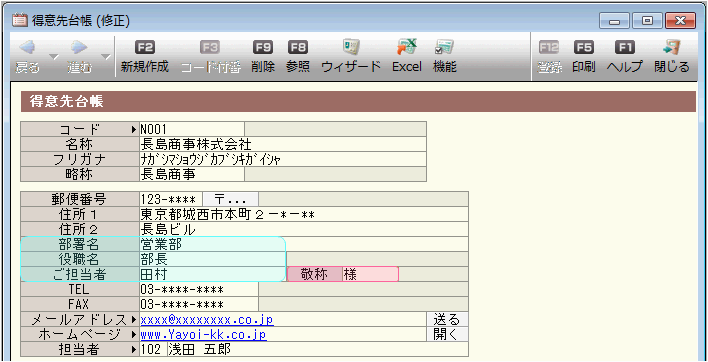Click the コード label arrow

pos(134,130)
